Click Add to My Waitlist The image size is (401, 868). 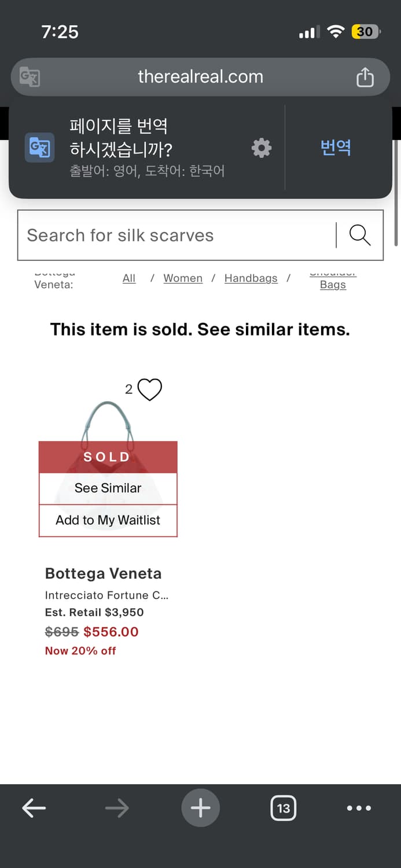click(x=108, y=520)
